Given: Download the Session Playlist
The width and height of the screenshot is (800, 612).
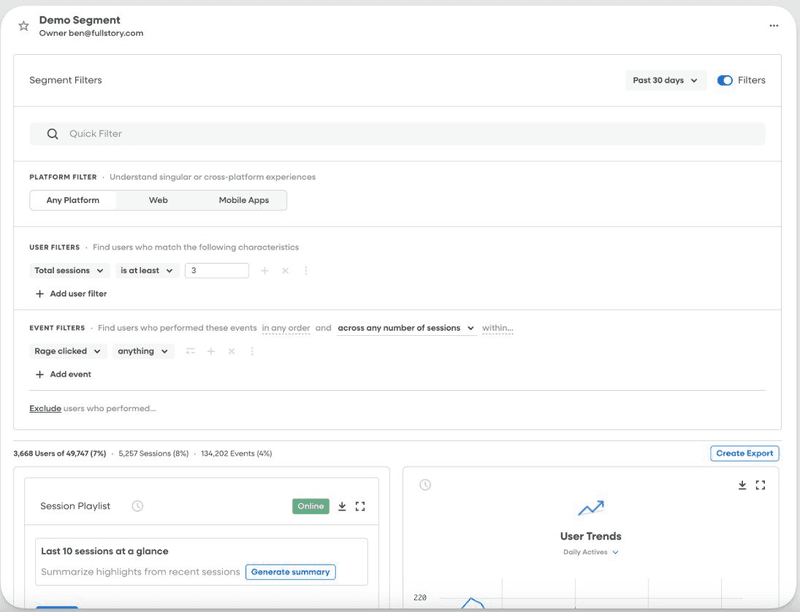Looking at the screenshot, I should pos(342,506).
